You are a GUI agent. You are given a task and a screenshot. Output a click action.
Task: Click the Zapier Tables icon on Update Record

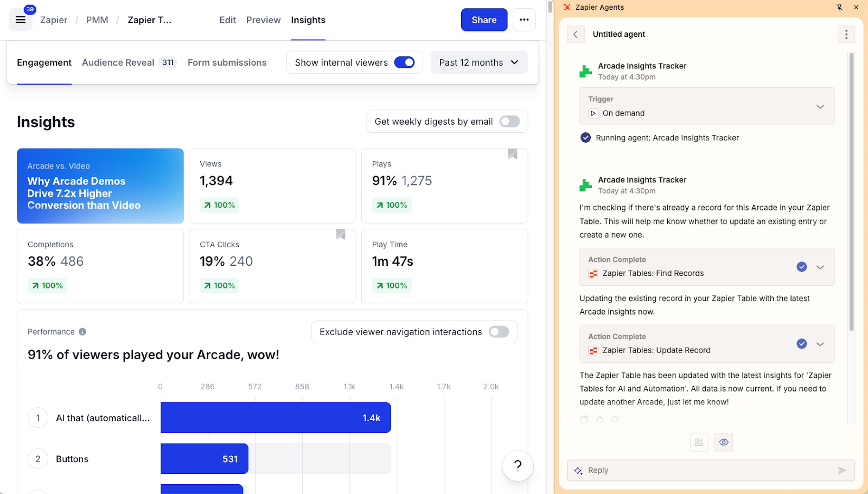(x=593, y=351)
